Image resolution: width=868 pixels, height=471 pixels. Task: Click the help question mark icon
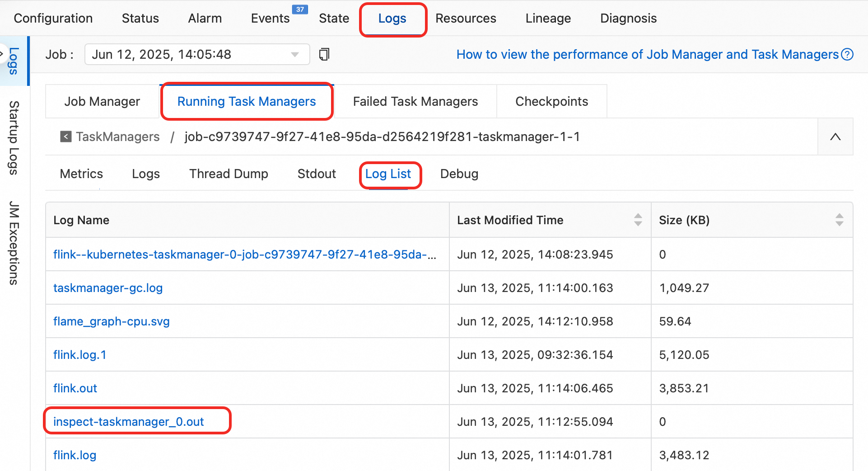coord(848,55)
